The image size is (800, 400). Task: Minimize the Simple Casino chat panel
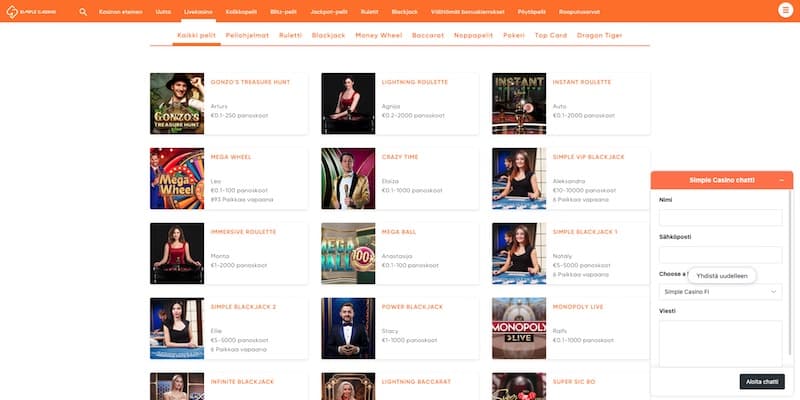tap(782, 180)
